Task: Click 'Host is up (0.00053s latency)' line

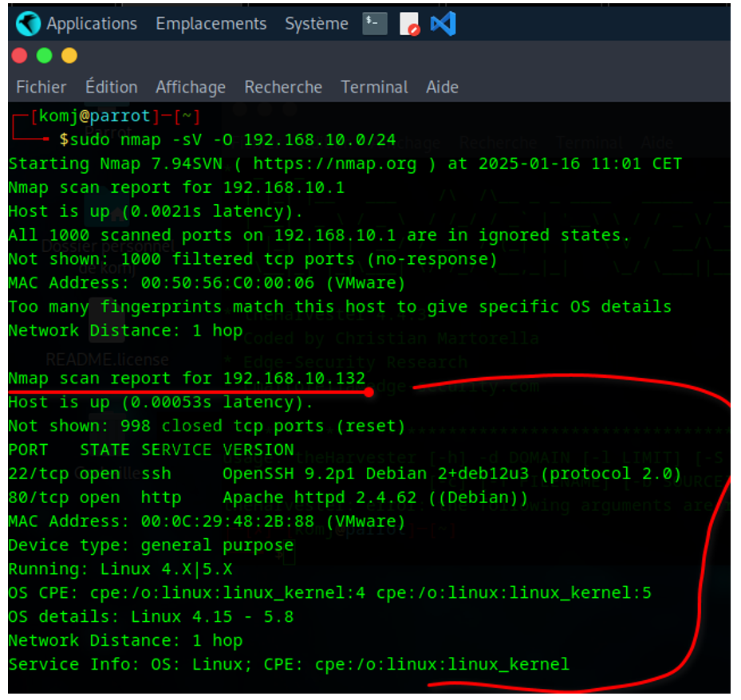Action: pos(160,403)
